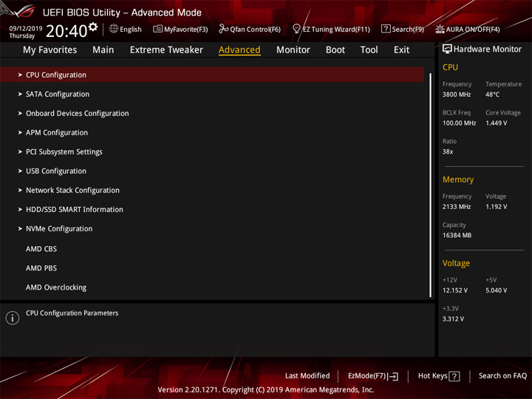Image resolution: width=532 pixels, height=399 pixels.
Task: Select USB Configuration row text
Action: tap(56, 171)
